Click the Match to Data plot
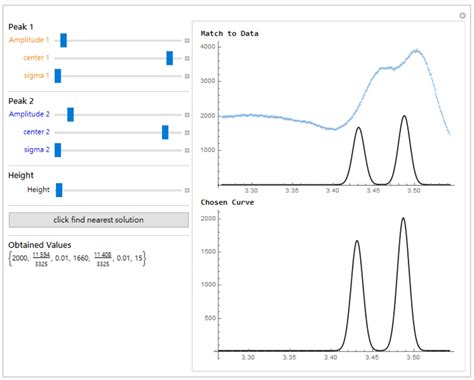The height and width of the screenshot is (380, 474). [x=326, y=117]
